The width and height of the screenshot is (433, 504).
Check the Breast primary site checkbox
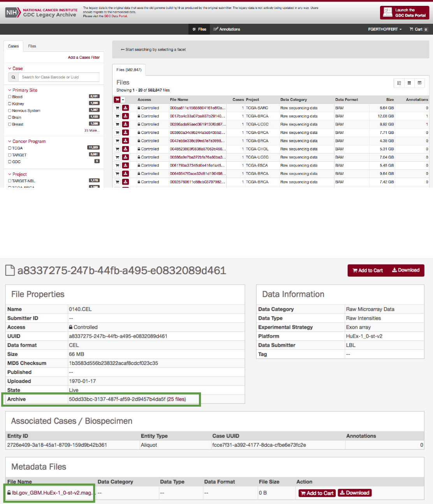[10, 124]
